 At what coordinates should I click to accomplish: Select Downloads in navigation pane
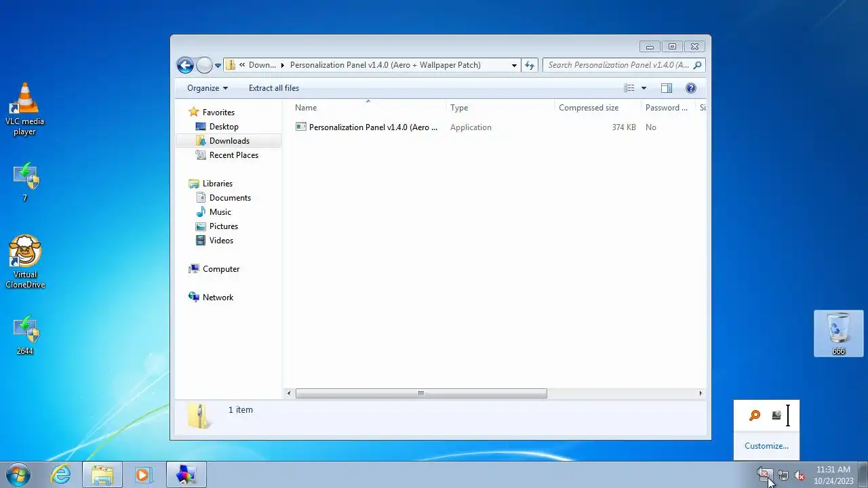coord(229,141)
